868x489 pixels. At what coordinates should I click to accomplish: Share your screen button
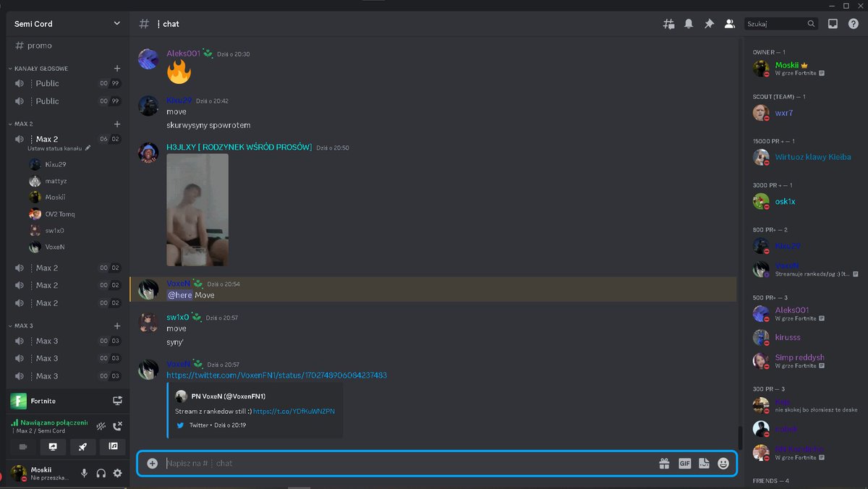(53, 446)
